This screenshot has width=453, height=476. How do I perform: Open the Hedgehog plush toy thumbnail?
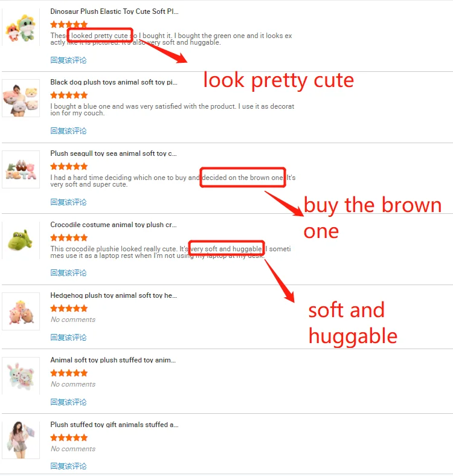click(21, 311)
